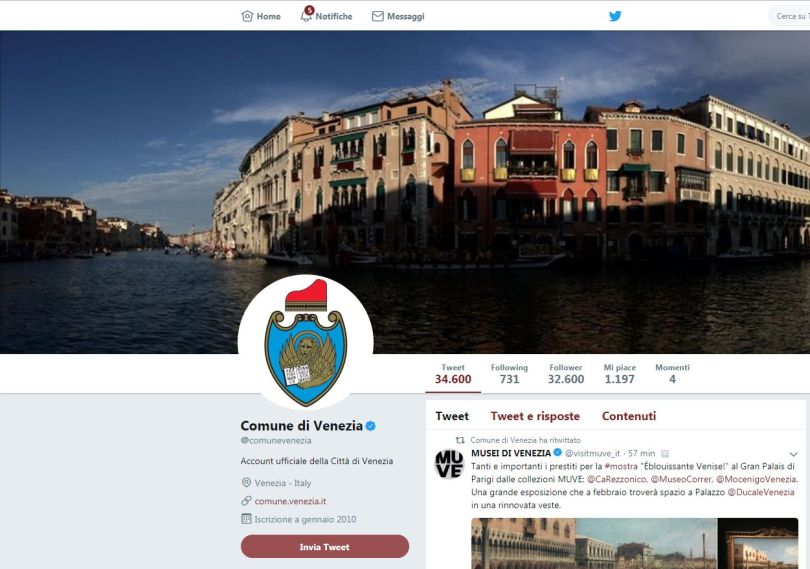Open the Venice coat of arms profile picture

tap(306, 342)
